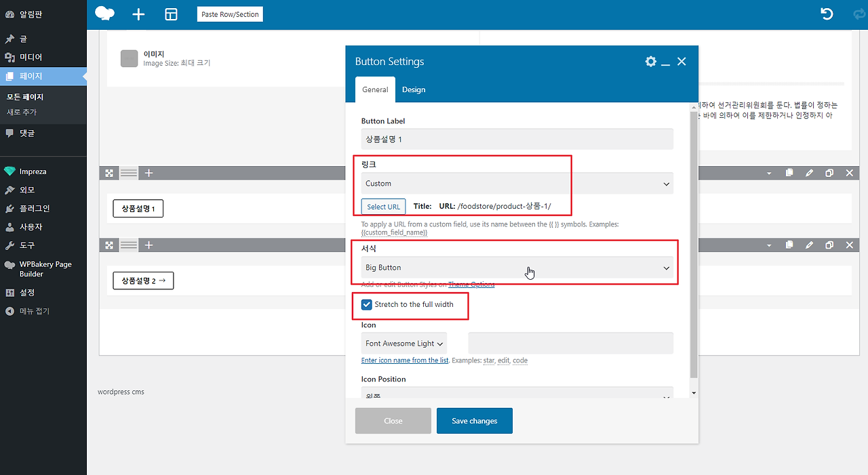Image resolution: width=868 pixels, height=475 pixels.
Task: Delete the 상품설명 1 row
Action: 850,173
